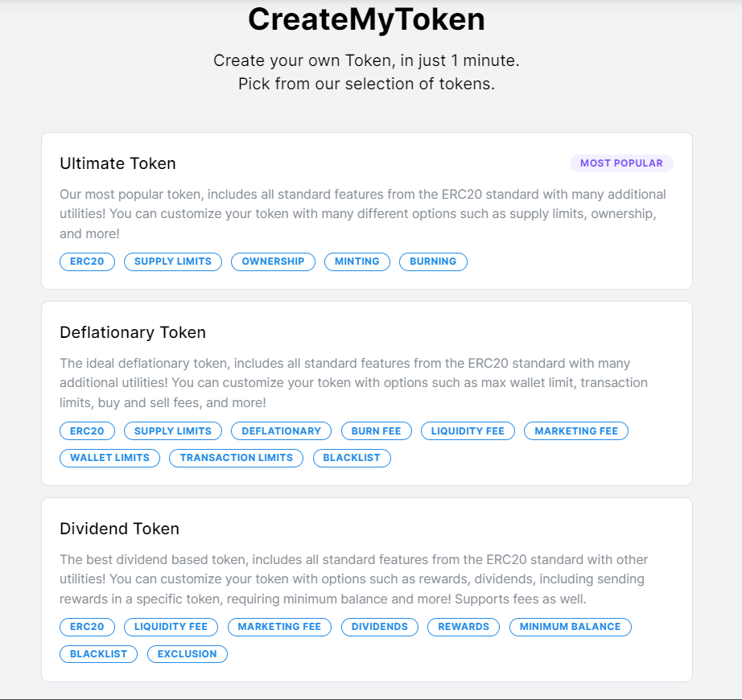Click the MINTING tag under Ultimate Token
Screen dimensions: 742x700
[x=357, y=261]
